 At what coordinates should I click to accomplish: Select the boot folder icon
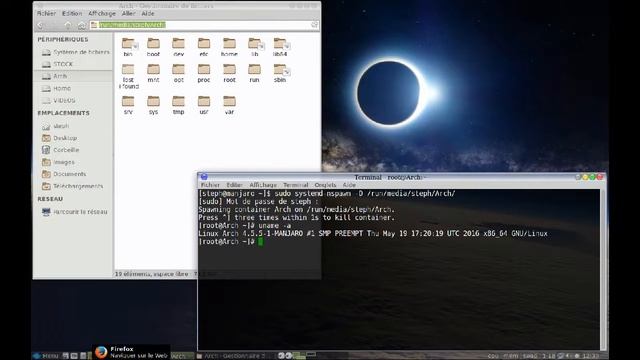[153, 43]
